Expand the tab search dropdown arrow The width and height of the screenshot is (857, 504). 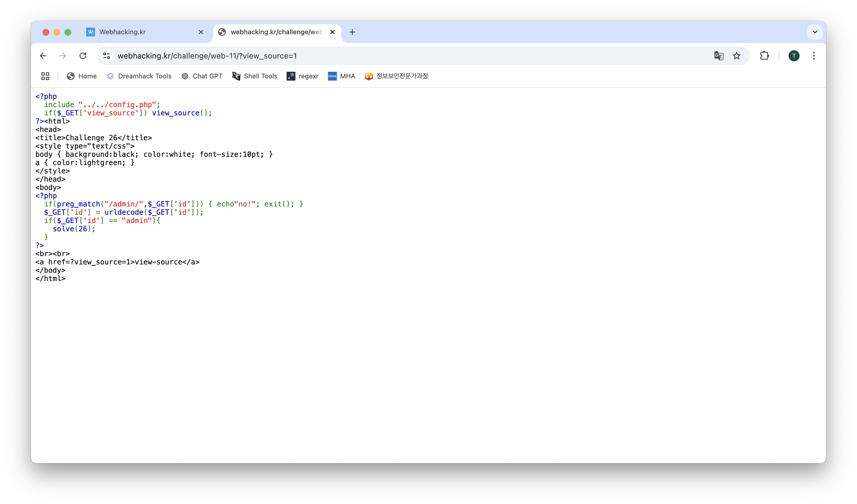click(815, 32)
